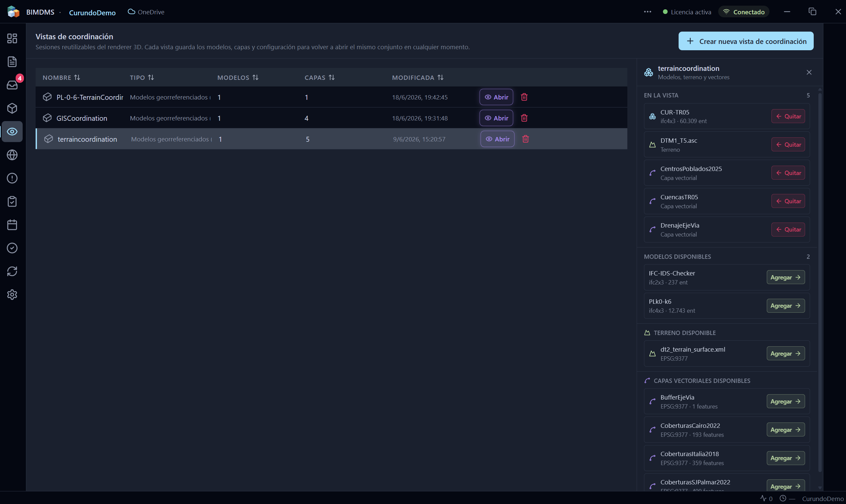The width and height of the screenshot is (846, 504).
Task: Click the three-dots more options icon
Action: point(648,12)
